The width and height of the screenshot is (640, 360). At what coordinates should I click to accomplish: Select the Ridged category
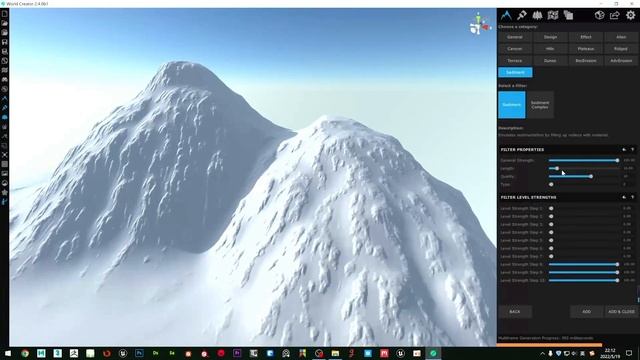pos(621,49)
